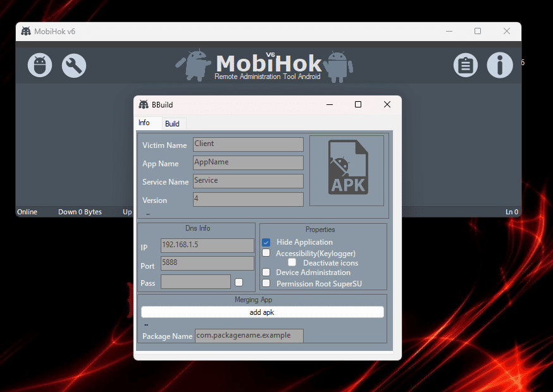Focus the empty Pass input field
553x392 pixels.
[196, 281]
